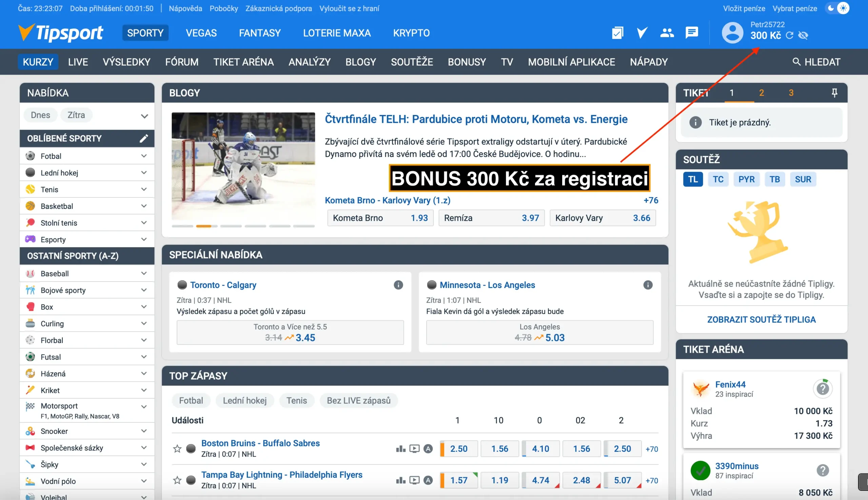Viewport: 868px width, 500px height.
Task: Click the Tipsport arrow logo icon in header
Action: (x=642, y=33)
